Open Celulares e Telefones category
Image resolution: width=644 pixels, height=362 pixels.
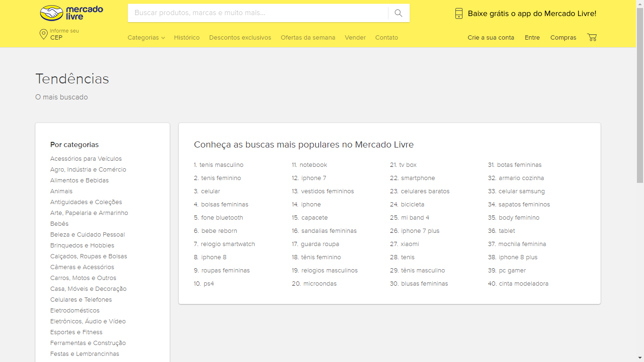[81, 300]
